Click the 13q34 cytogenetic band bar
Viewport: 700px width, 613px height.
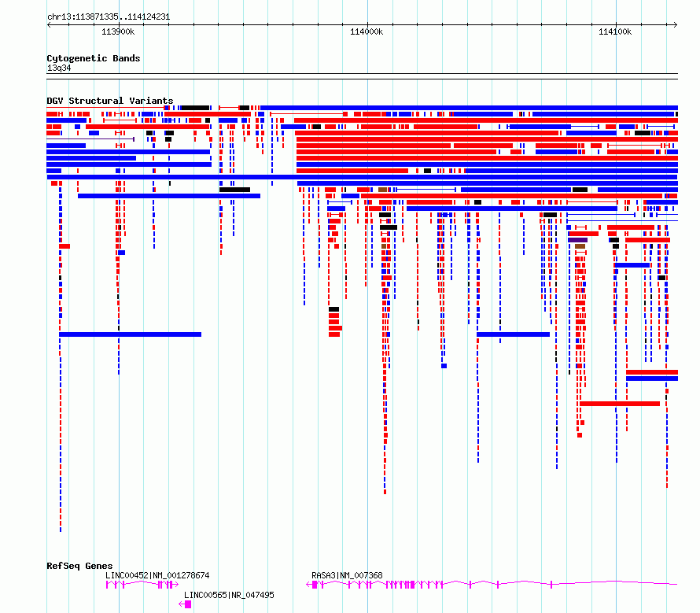(362, 76)
